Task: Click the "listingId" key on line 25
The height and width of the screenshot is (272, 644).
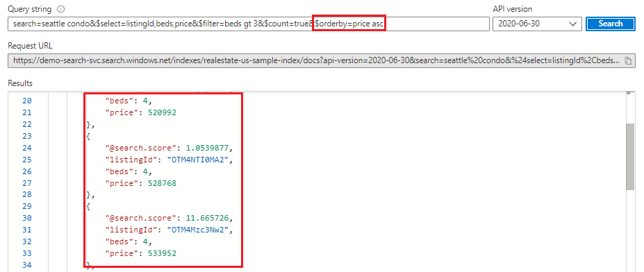Action: click(131, 160)
